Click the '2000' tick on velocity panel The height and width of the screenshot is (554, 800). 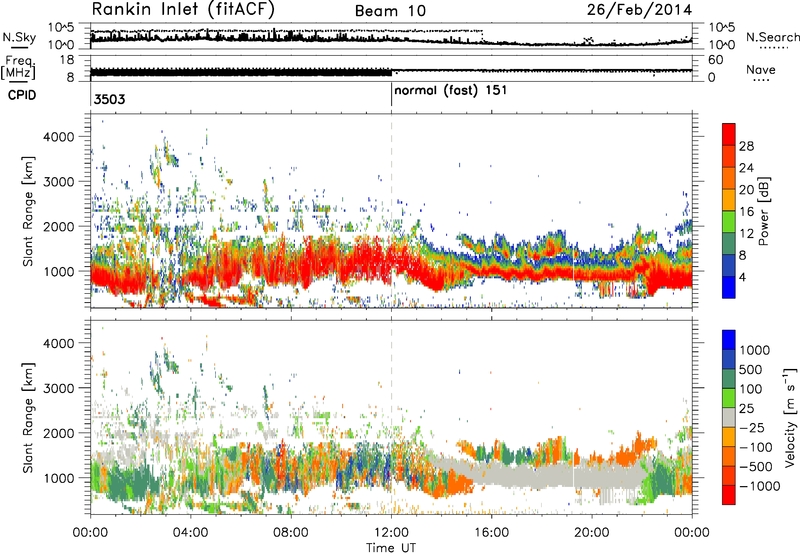point(58,433)
